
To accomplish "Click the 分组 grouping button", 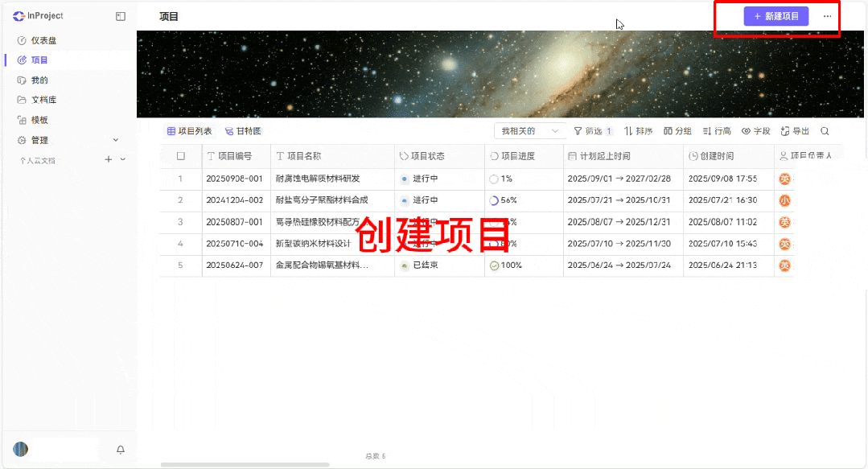I will point(677,131).
